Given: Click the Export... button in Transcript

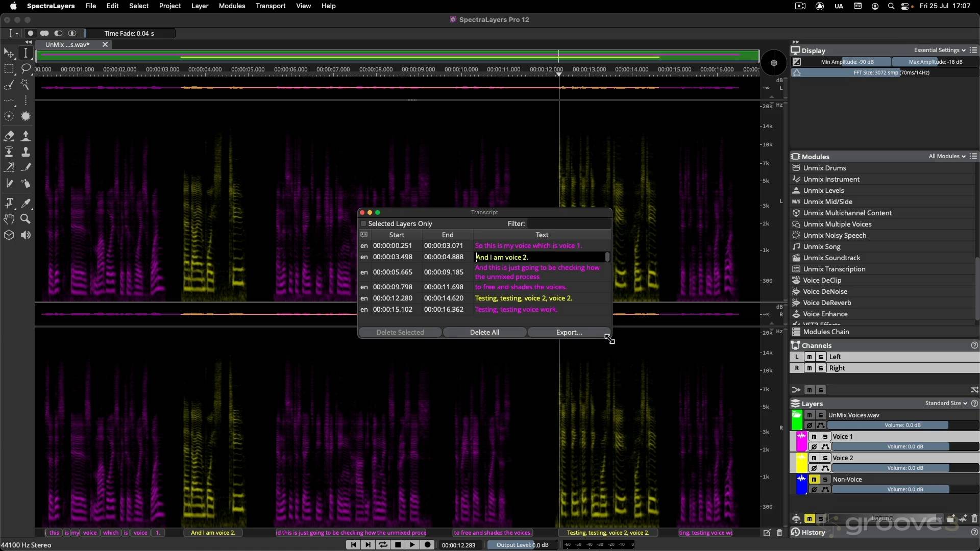Looking at the screenshot, I should 569,332.
